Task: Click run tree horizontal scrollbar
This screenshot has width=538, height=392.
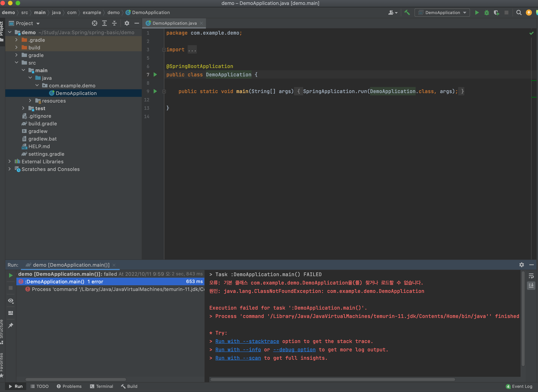Action: tap(75, 379)
